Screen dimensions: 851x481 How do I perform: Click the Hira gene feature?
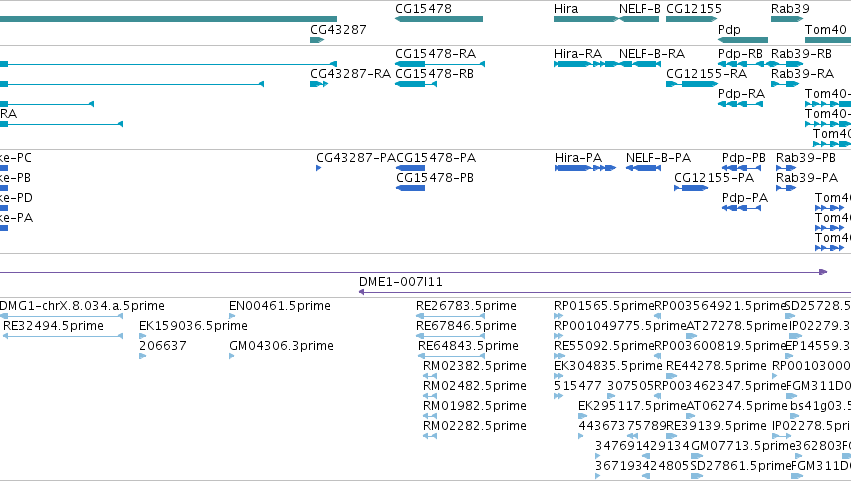586,19
